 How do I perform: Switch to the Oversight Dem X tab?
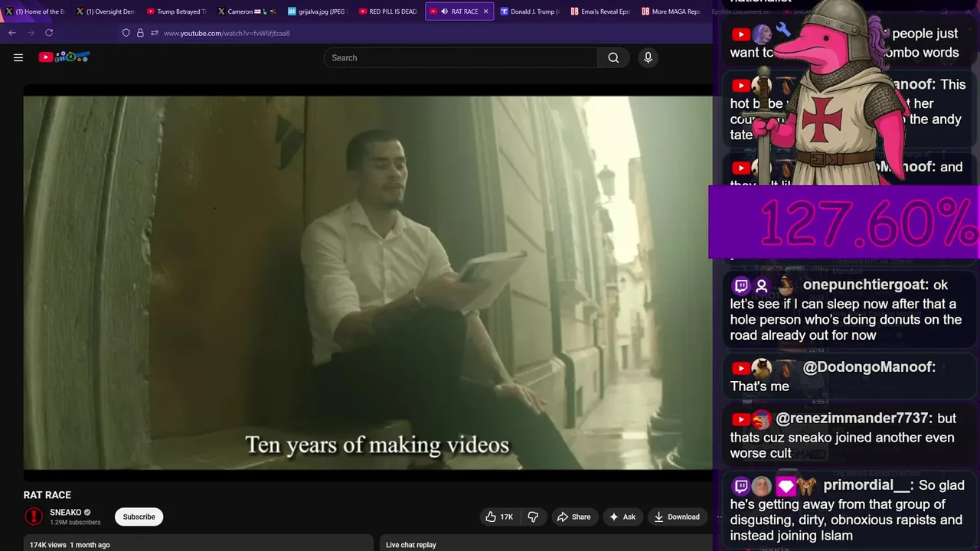pyautogui.click(x=106, y=11)
